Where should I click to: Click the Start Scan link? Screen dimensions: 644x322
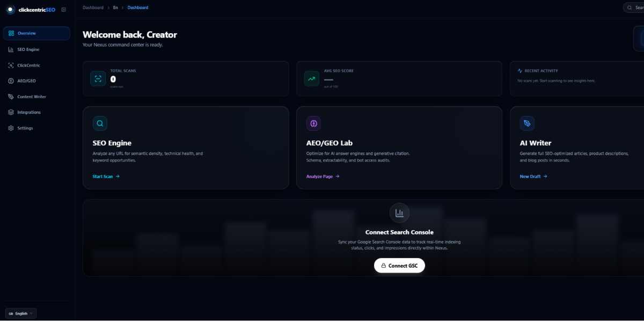[106, 176]
